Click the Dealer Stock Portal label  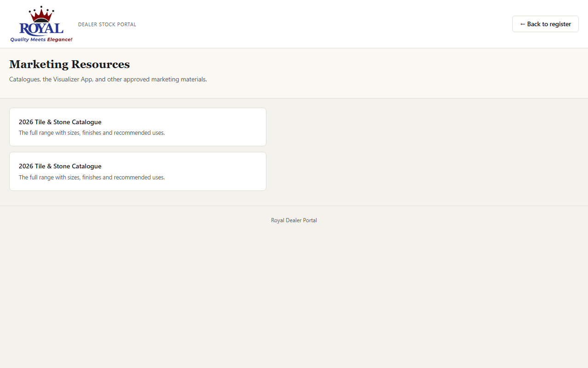[107, 24]
